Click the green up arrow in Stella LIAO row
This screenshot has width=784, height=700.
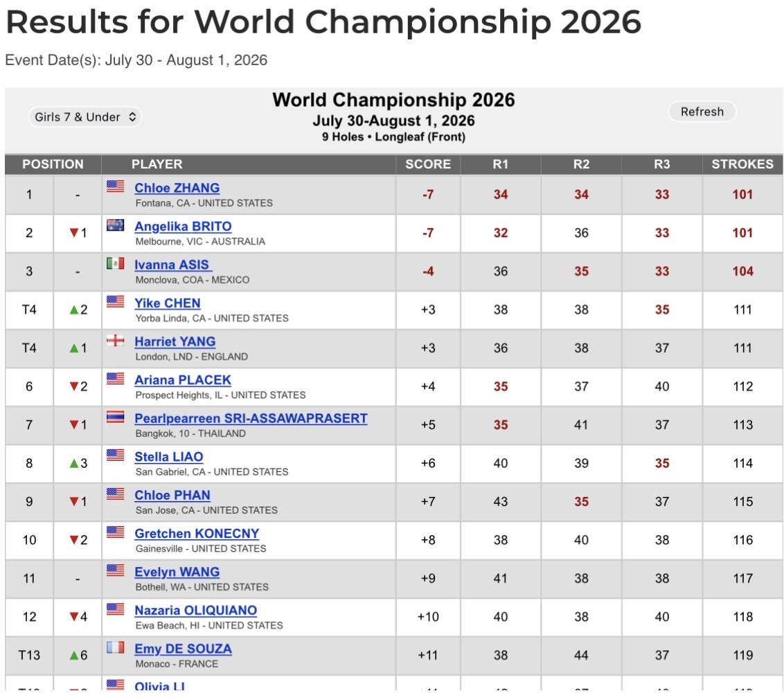point(74,464)
